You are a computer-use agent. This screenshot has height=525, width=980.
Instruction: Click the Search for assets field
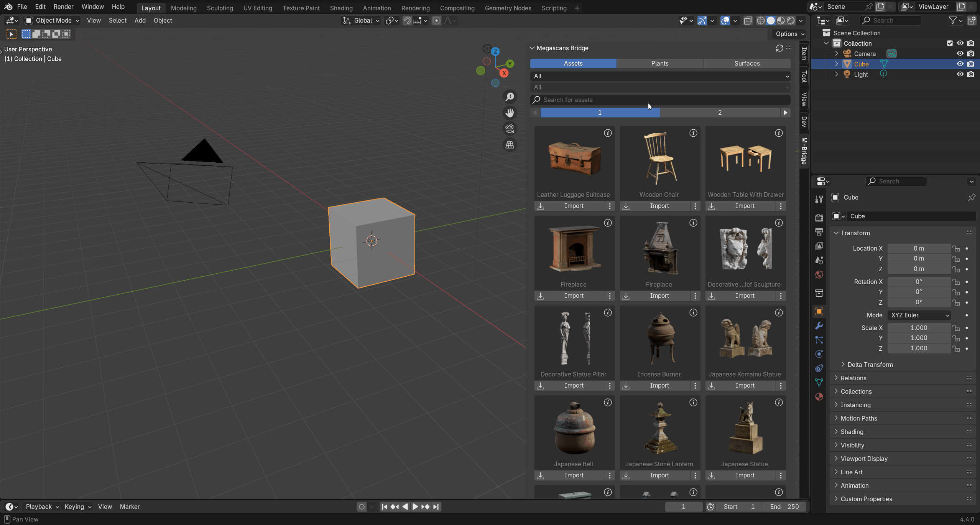[x=659, y=100]
